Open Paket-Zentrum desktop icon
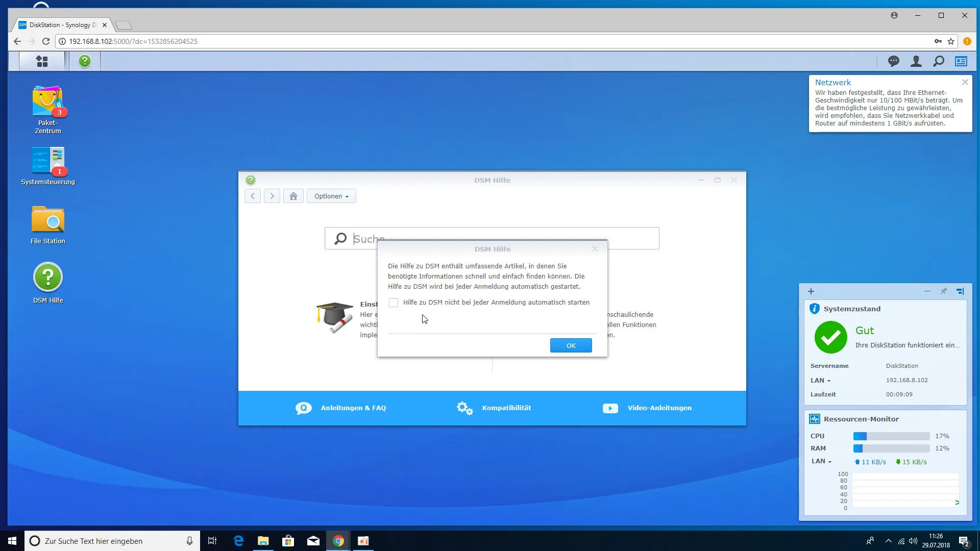This screenshot has height=551, width=980. click(47, 110)
